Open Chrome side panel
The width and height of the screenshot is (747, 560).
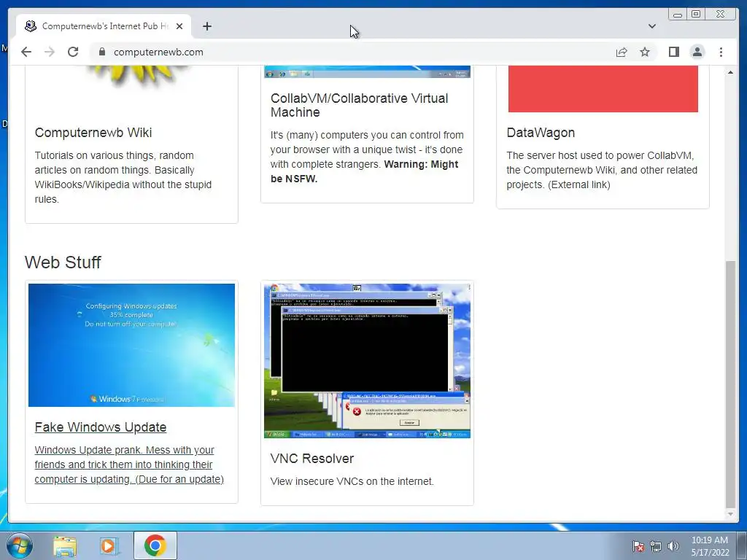pyautogui.click(x=673, y=52)
